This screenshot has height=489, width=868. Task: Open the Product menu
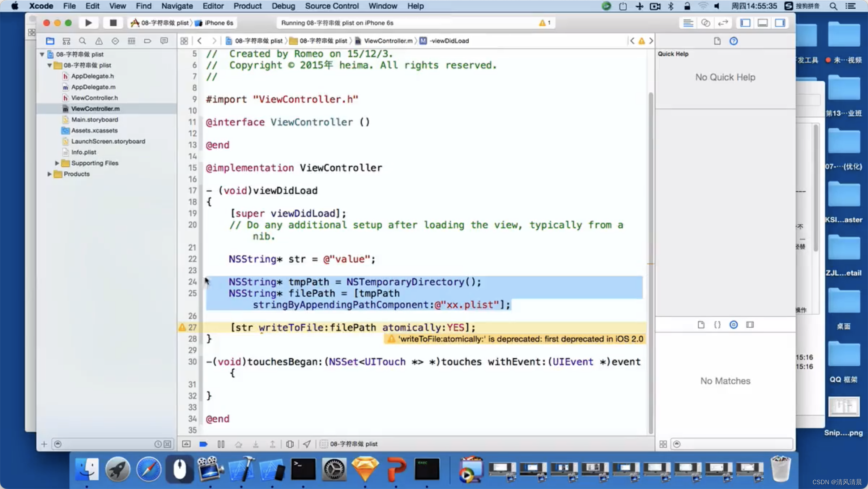[247, 6]
